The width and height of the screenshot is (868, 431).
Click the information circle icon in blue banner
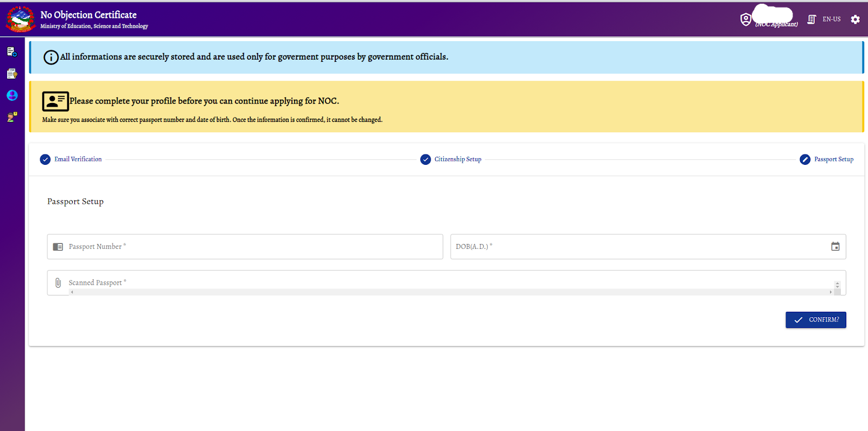coord(51,57)
